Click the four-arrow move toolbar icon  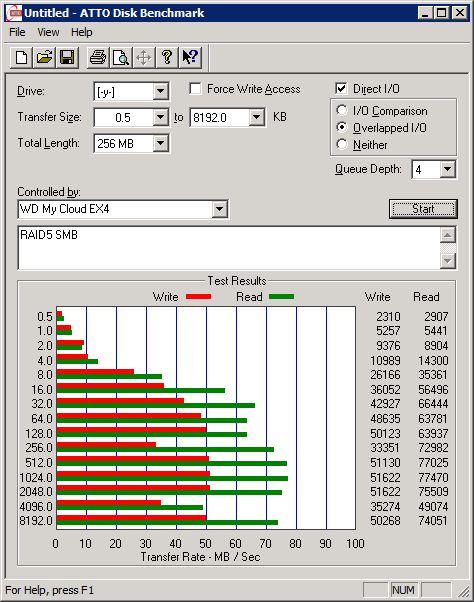click(144, 58)
